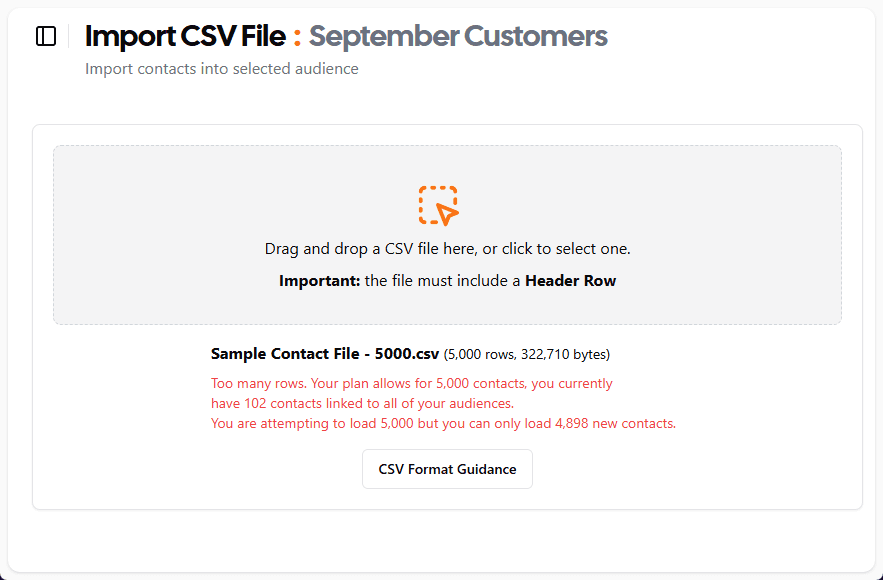Screen dimensions: 883x580
Task: Click the 'the file must include a' text
Action: [443, 281]
